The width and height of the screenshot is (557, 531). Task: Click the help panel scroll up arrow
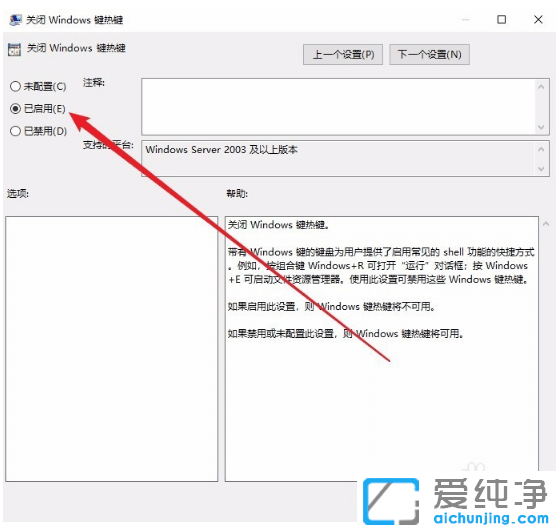[546, 224]
